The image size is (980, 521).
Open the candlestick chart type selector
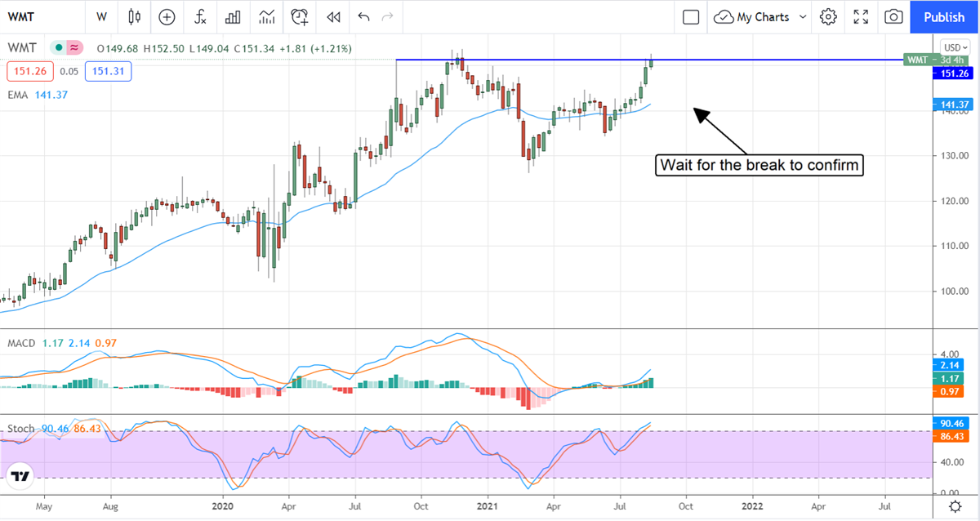135,16
